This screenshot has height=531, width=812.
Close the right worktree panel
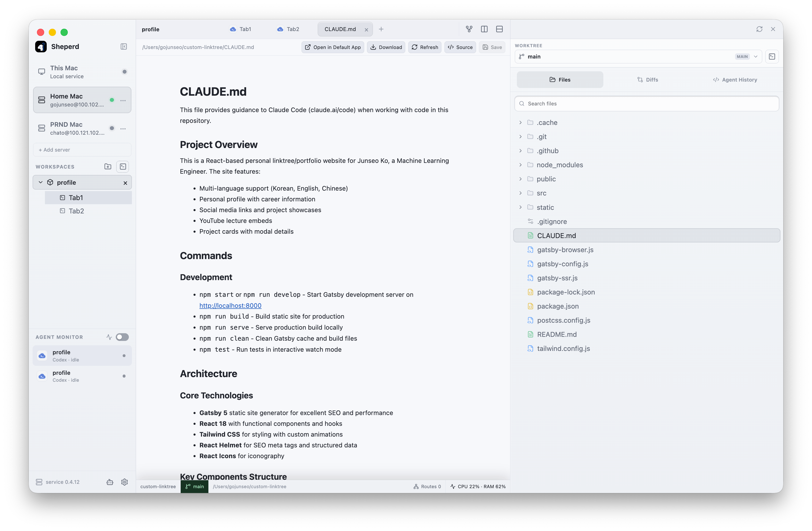(x=773, y=29)
